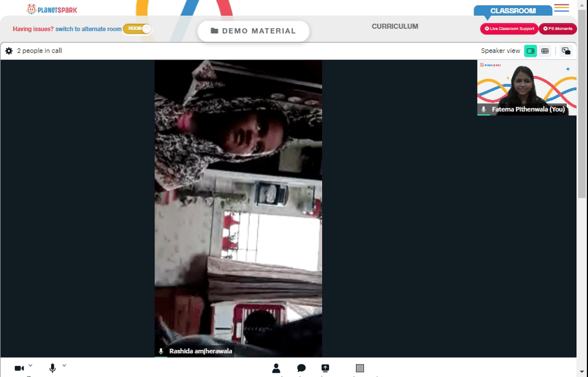Toggle the alternate ROOM switch
The width and height of the screenshot is (588, 377).
(x=137, y=29)
